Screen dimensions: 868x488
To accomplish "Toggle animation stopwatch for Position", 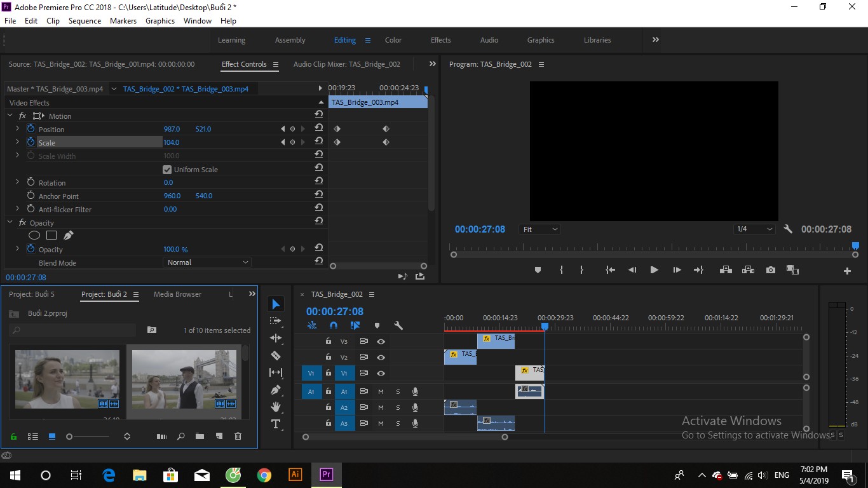I will 31,129.
